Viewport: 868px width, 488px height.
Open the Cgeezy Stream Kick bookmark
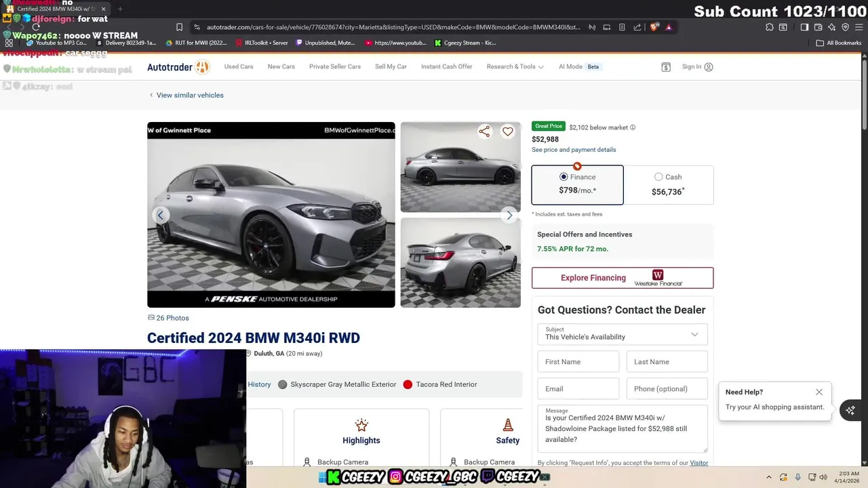(x=465, y=43)
